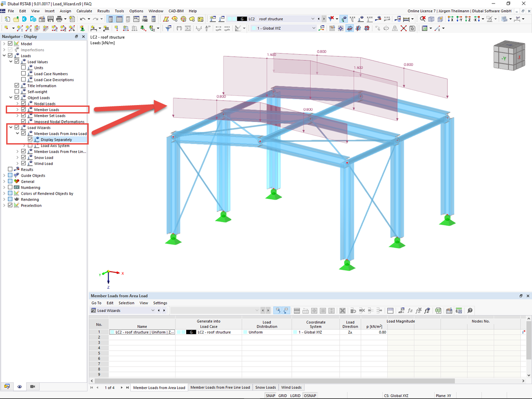Toggle the Snow Load checkbox
This screenshot has width=532, height=399.
coord(23,157)
